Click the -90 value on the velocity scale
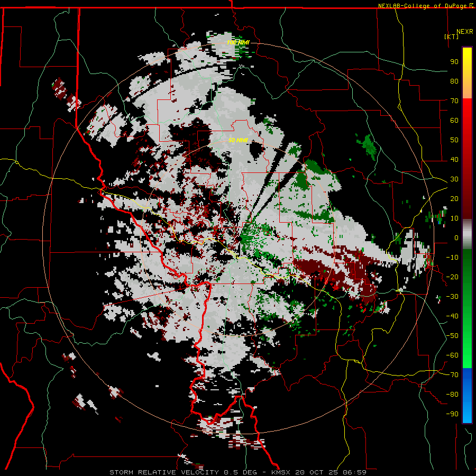 [452, 414]
